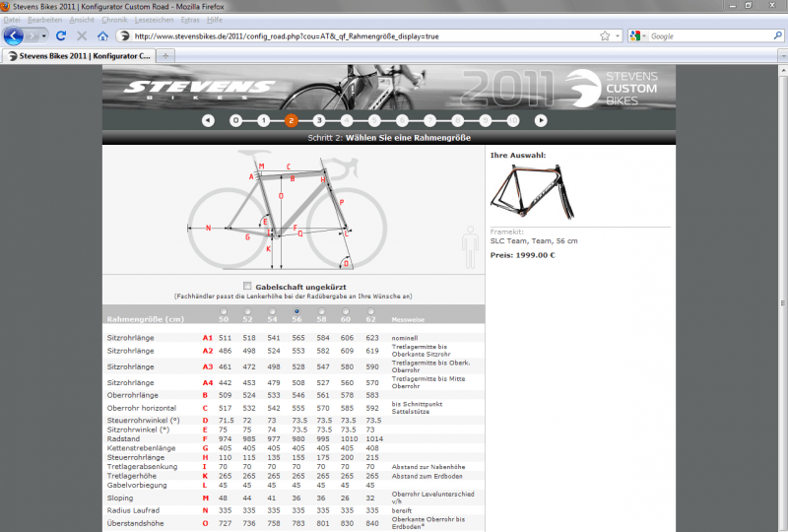Viewport: 788px width, 532px height.
Task: Jump to configurator step 6
Action: pos(402,120)
